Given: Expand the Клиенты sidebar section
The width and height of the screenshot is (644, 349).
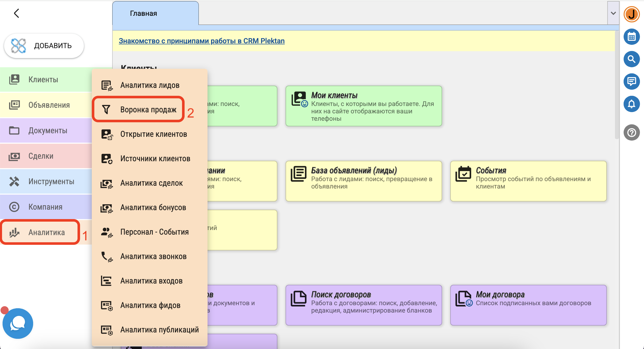Looking at the screenshot, I should [43, 79].
